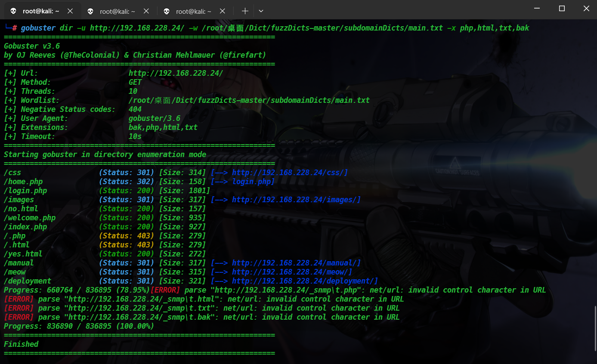This screenshot has height=364, width=597.
Task: Click the /deployment result entry
Action: [28, 281]
